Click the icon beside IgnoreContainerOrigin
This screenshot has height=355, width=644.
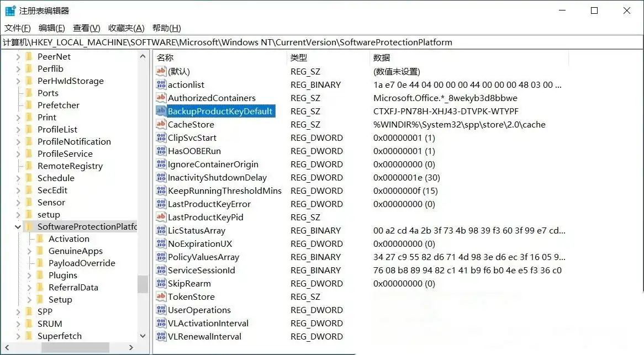point(161,164)
